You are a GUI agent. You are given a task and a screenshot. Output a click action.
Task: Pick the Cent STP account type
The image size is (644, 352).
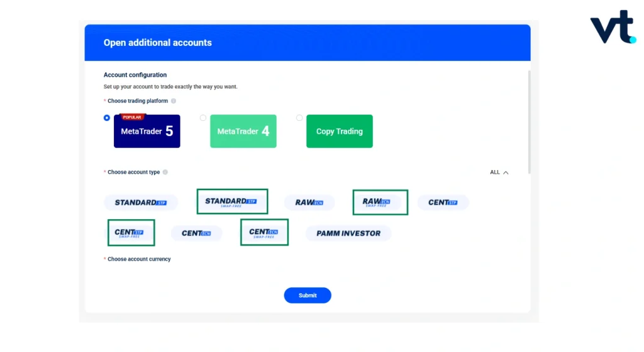(x=443, y=202)
